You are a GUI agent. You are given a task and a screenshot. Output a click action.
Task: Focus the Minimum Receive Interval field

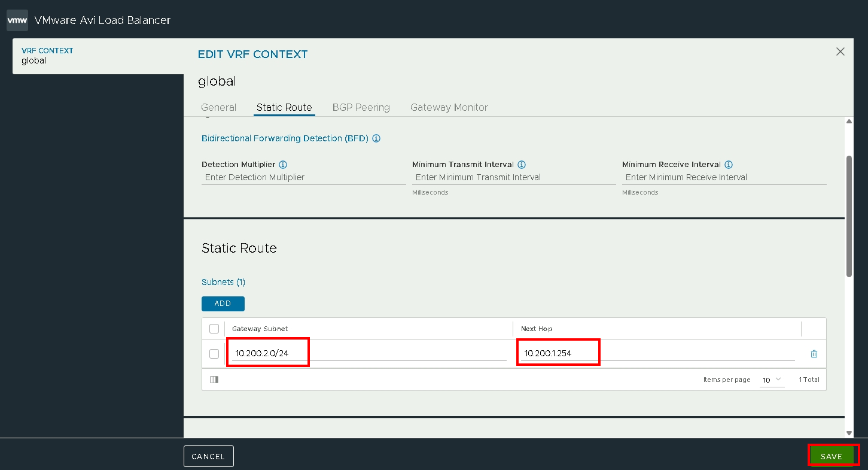(x=724, y=178)
